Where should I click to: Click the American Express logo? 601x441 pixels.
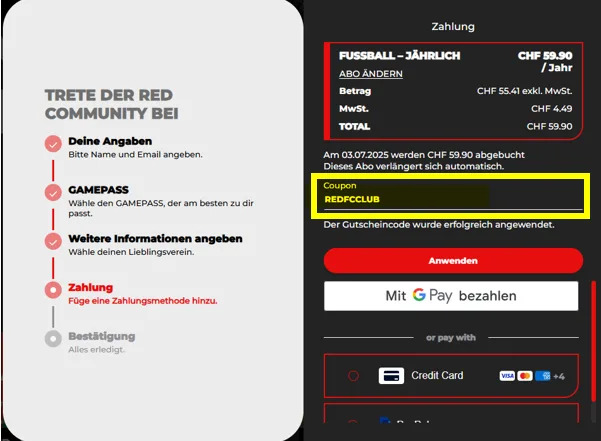pyautogui.click(x=543, y=376)
